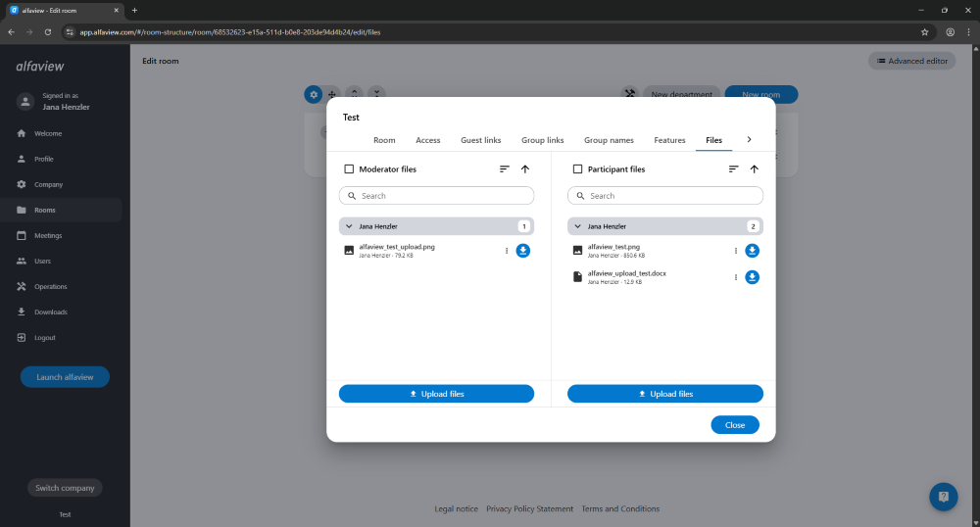Download alfaview_test.png from Participant files
The width and height of the screenshot is (980, 527).
coord(752,251)
